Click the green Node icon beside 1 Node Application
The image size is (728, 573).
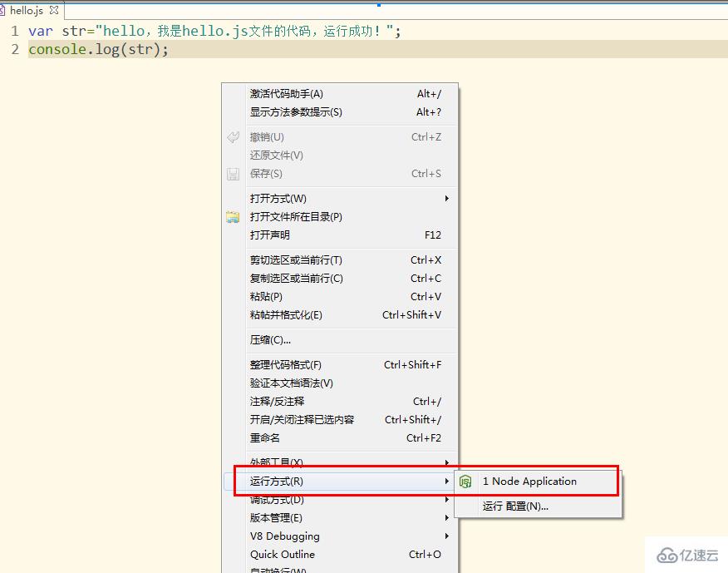click(466, 481)
